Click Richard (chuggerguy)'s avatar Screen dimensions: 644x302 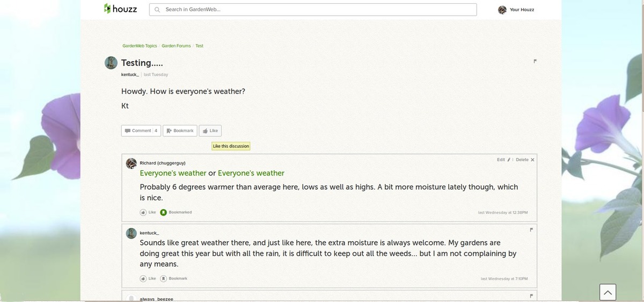131,163
